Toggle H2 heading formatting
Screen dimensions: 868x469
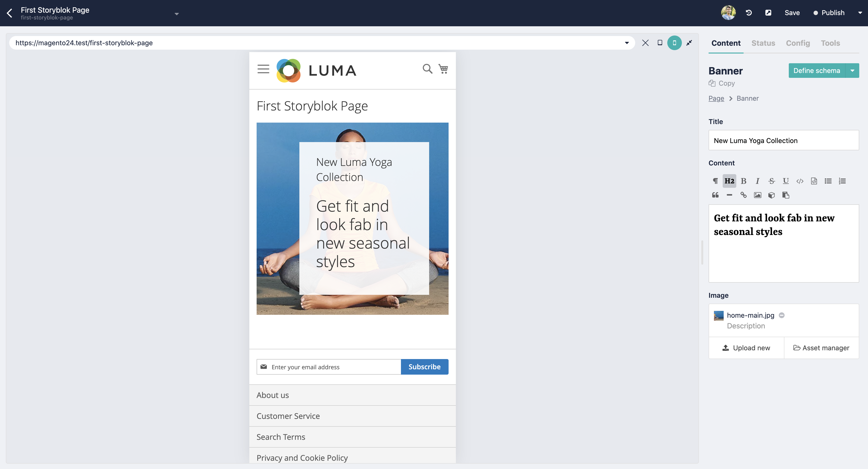coord(729,181)
